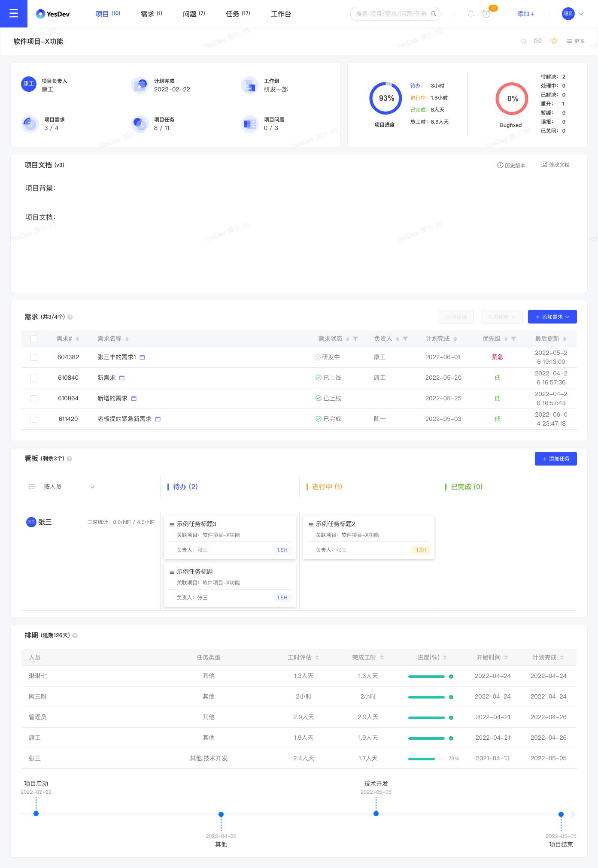Viewport: 598px width, 868px height.
Task: Check the box for requirement 610840
Action: click(x=34, y=378)
